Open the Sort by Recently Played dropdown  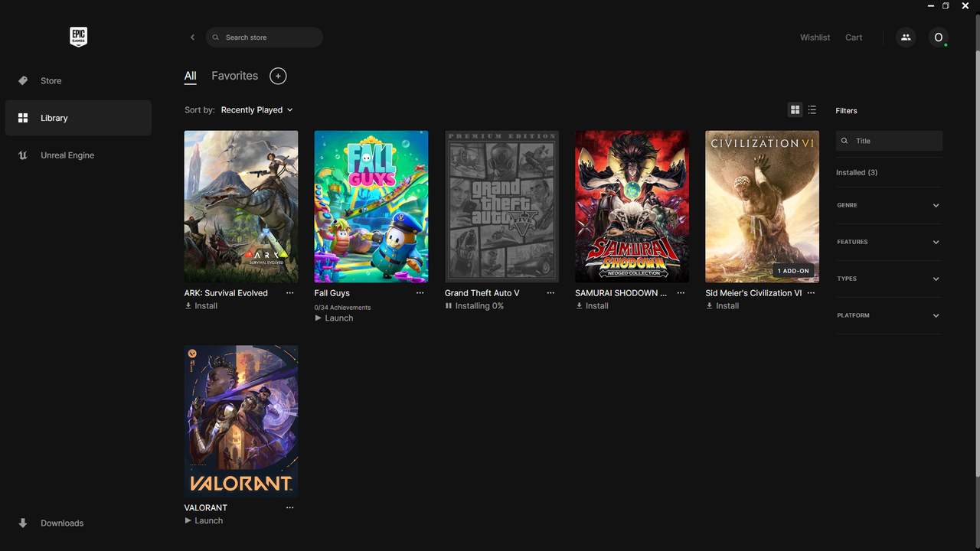coord(257,110)
